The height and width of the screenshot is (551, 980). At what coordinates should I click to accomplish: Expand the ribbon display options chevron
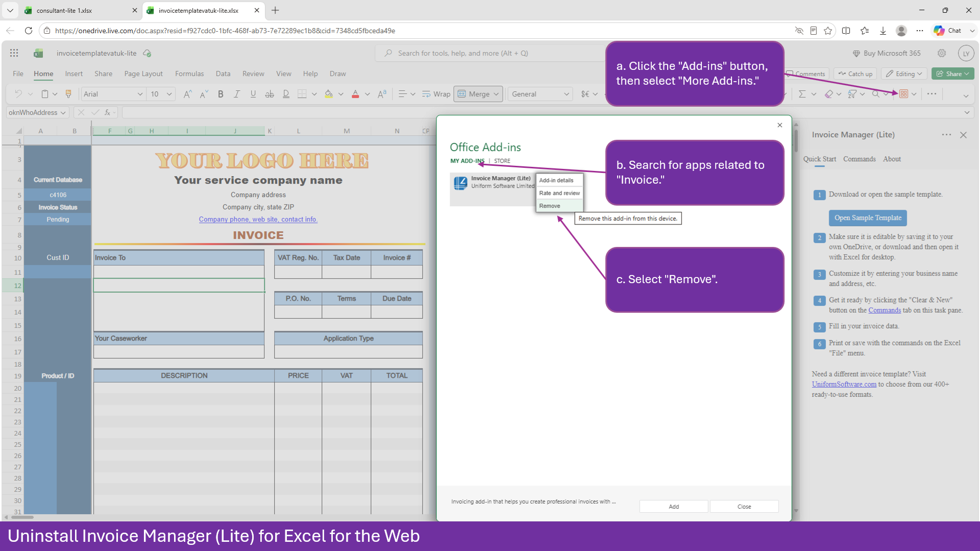[966, 95]
